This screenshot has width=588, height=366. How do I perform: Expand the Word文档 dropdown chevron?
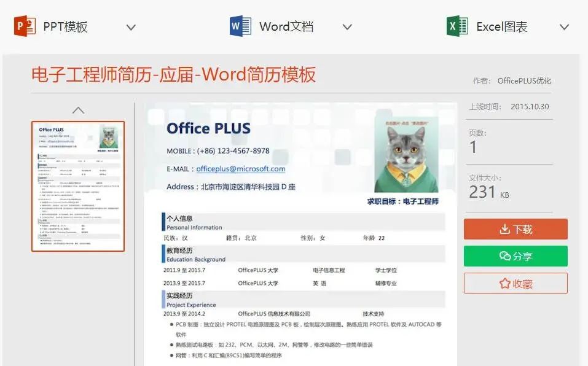click(347, 27)
